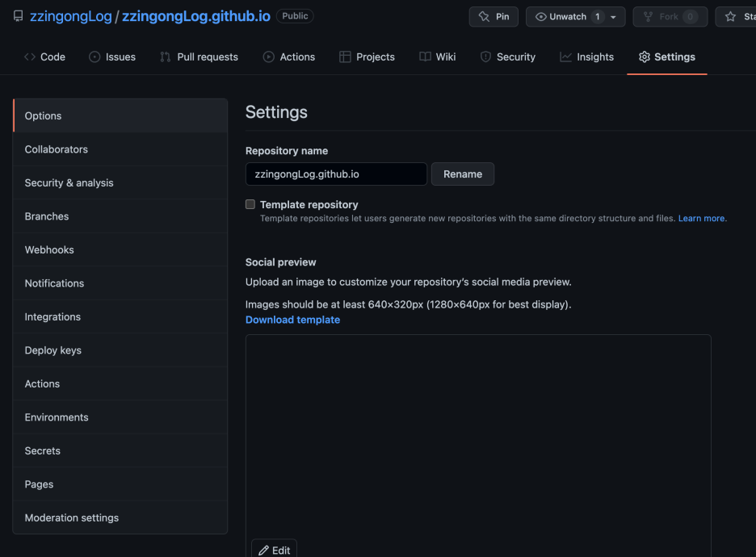Open Actions in the settings sidebar
Screen dimensions: 756x557
point(120,383)
